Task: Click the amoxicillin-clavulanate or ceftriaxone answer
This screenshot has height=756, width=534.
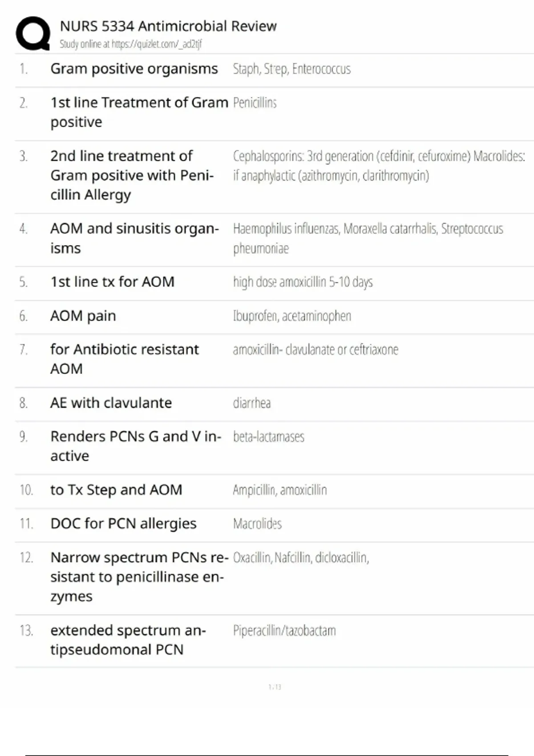Action: point(315,350)
